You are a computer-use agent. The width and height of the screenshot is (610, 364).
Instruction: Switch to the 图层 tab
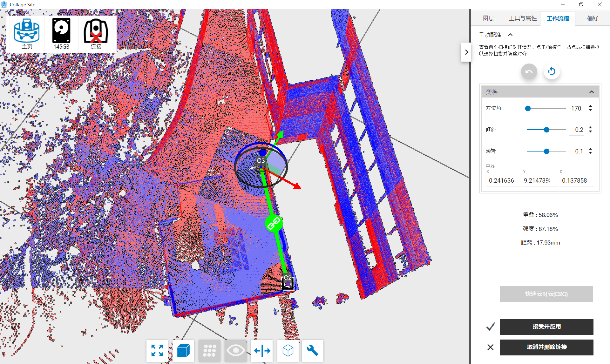488,18
